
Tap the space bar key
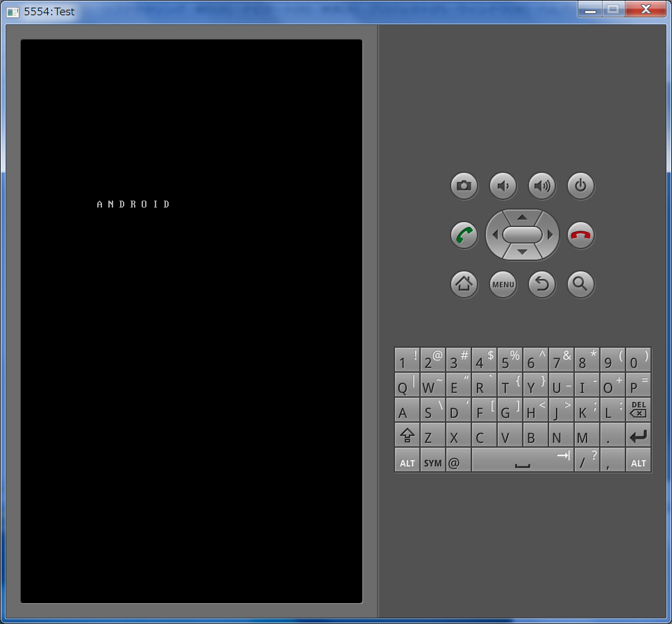pos(523,460)
